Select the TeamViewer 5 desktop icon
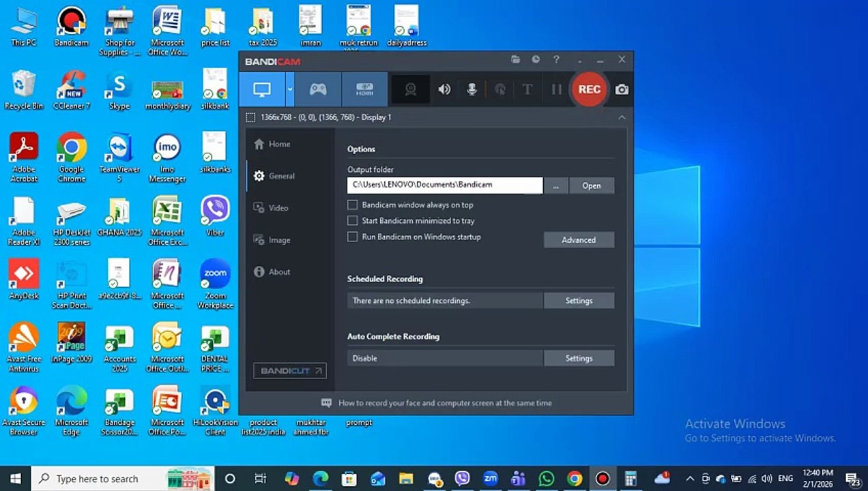Screen dimensions: 868x491 coord(119,158)
